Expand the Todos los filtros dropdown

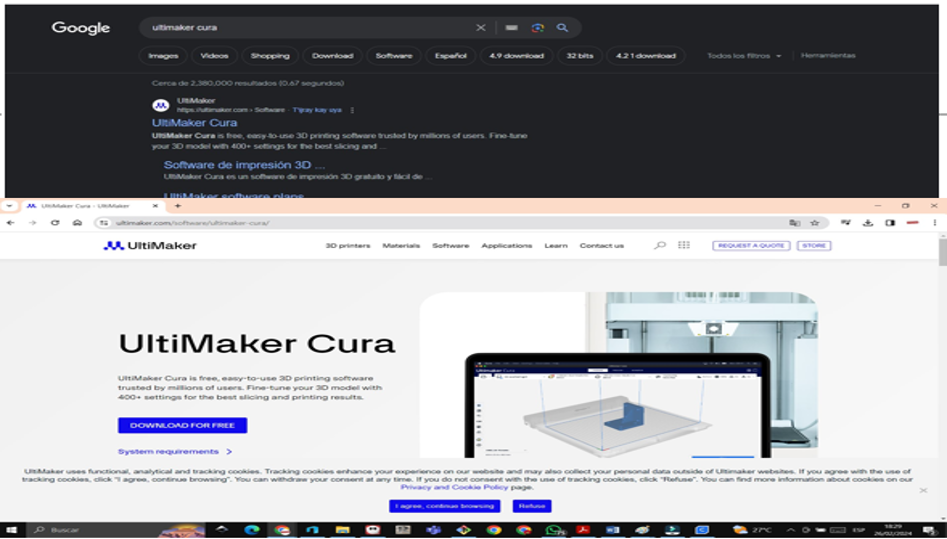(744, 56)
